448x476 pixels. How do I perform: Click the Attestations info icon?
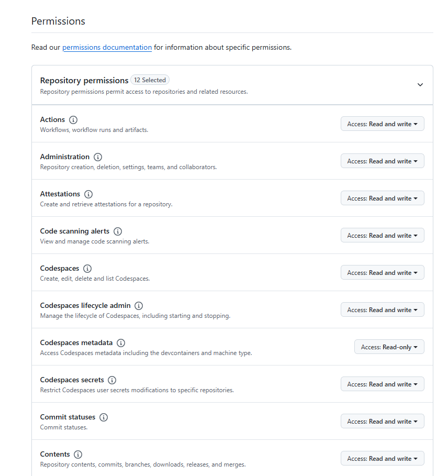(x=88, y=194)
